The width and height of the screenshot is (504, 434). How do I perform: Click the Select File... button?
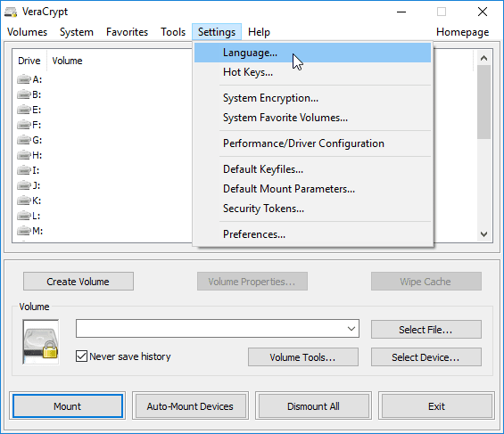[426, 330]
